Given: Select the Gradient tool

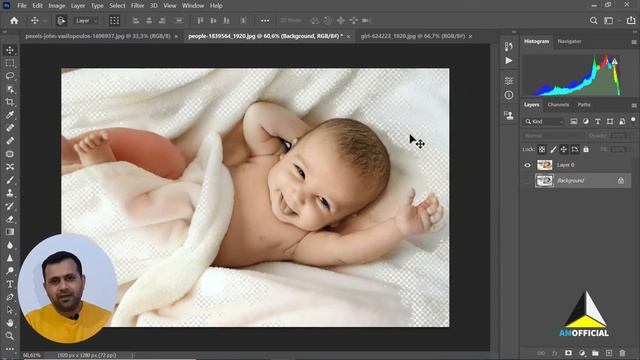Looking at the screenshot, I should coord(10,232).
